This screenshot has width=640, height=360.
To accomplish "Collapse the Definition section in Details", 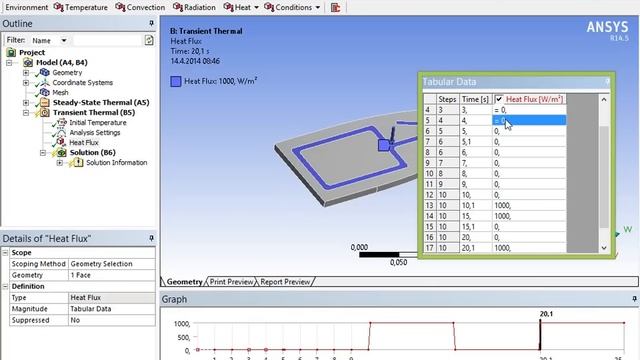I will [x=5, y=286].
